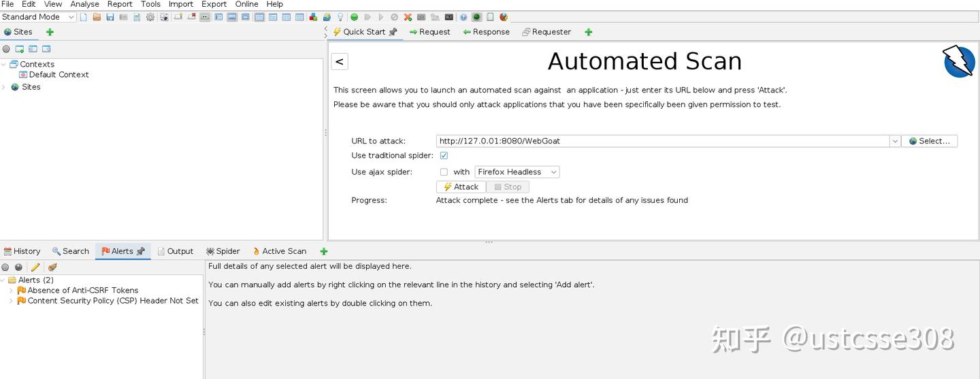This screenshot has width=980, height=379.
Task: Select the Default Context tree item
Action: point(54,75)
